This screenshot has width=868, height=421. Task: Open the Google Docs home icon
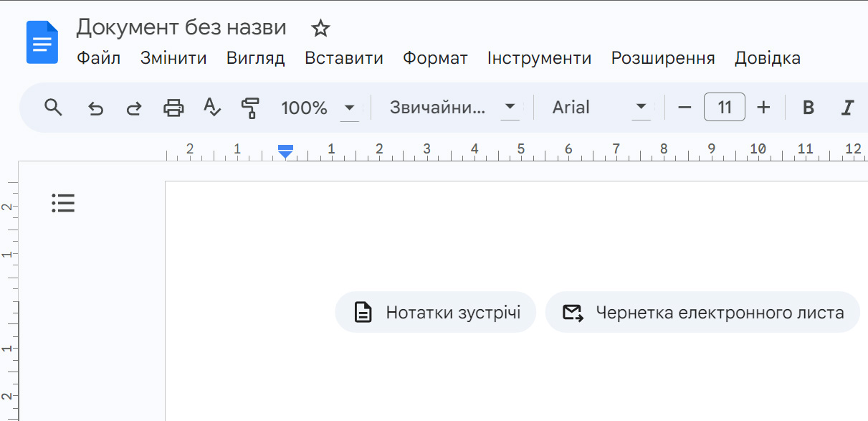tap(42, 42)
